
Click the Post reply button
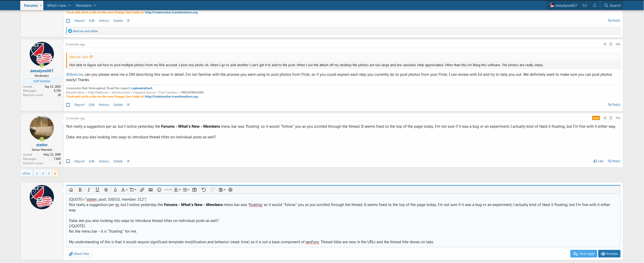(x=584, y=254)
